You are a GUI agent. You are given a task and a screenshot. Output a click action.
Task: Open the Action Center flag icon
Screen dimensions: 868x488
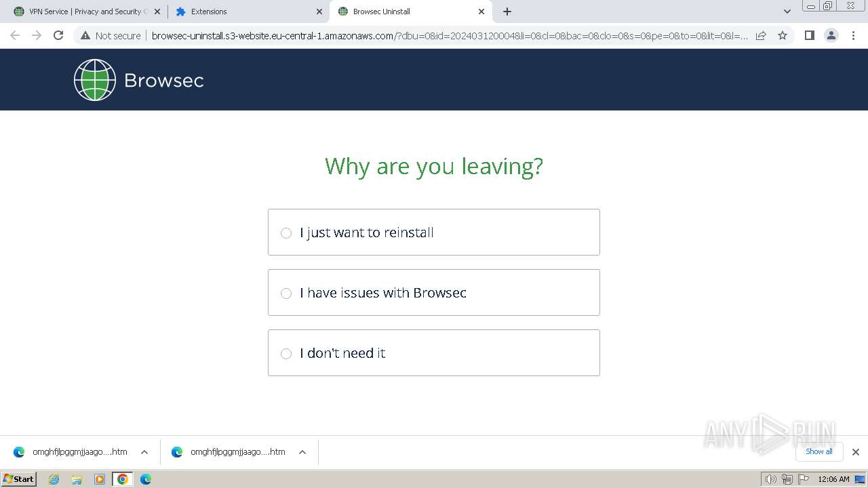[803, 479]
